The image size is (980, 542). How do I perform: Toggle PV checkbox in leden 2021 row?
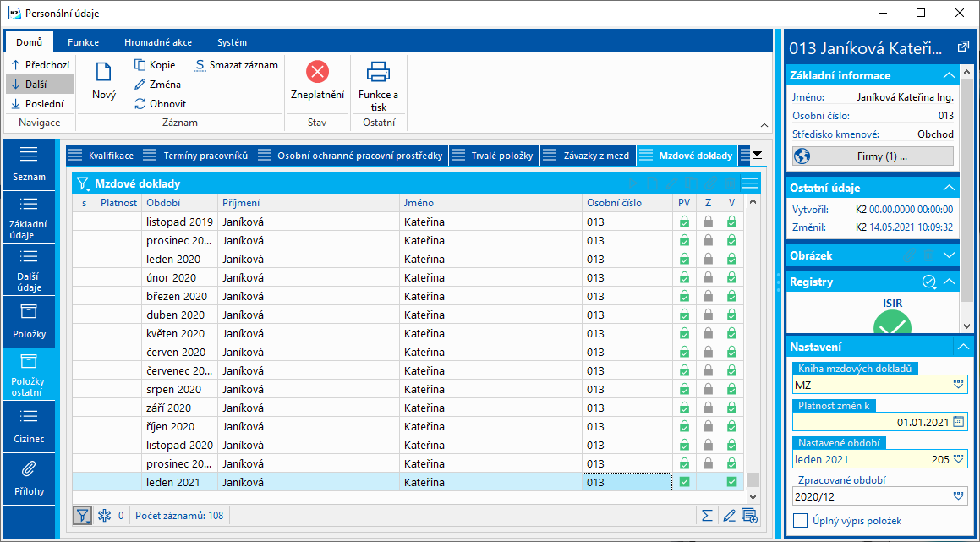coord(684,482)
